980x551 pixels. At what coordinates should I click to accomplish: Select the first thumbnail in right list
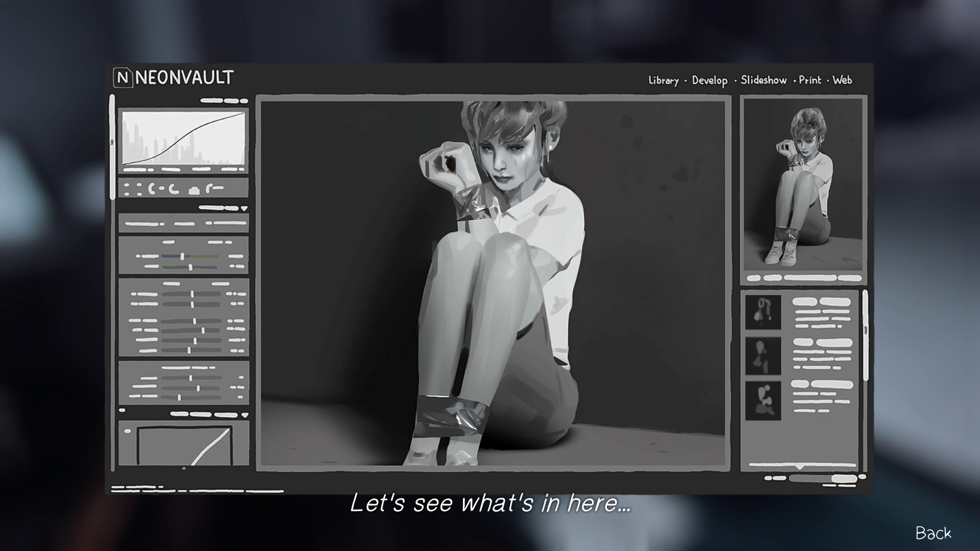pos(763,312)
